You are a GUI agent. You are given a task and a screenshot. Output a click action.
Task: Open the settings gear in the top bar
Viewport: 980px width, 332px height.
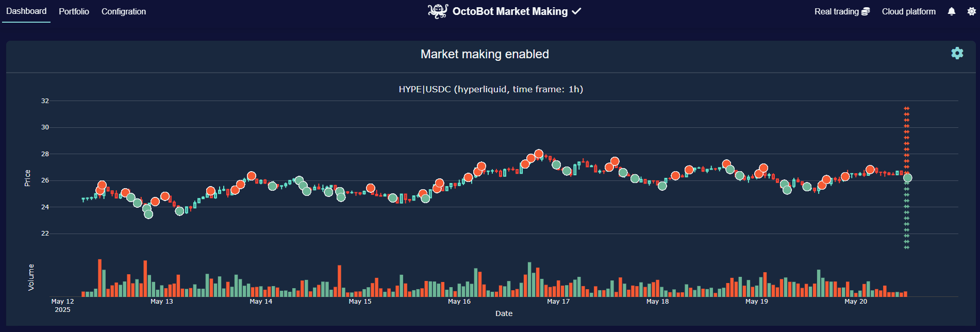971,11
